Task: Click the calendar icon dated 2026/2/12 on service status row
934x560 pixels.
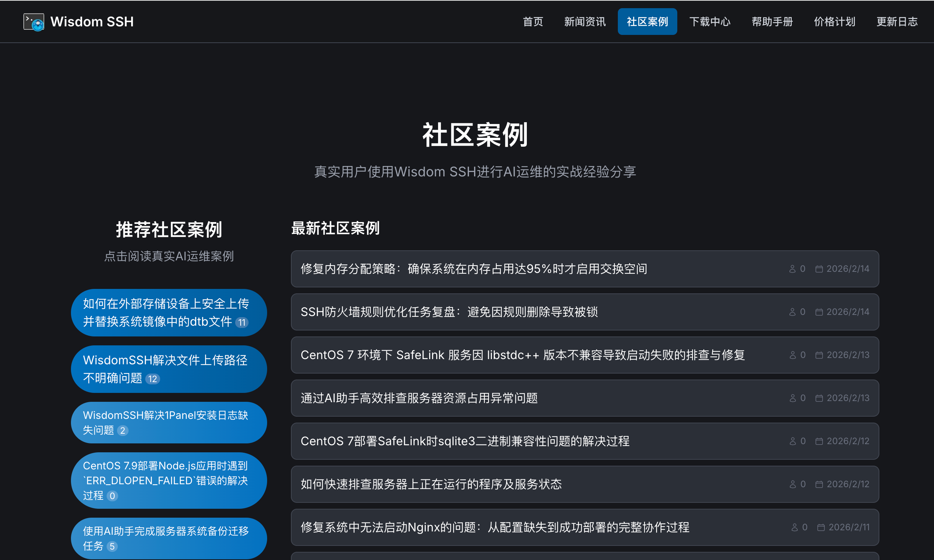Action: (818, 484)
